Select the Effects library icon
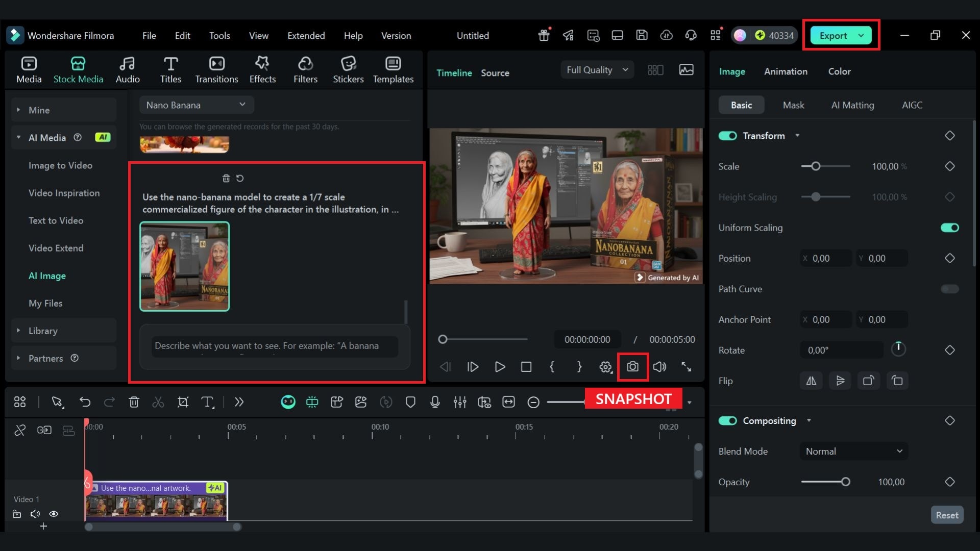 point(262,69)
